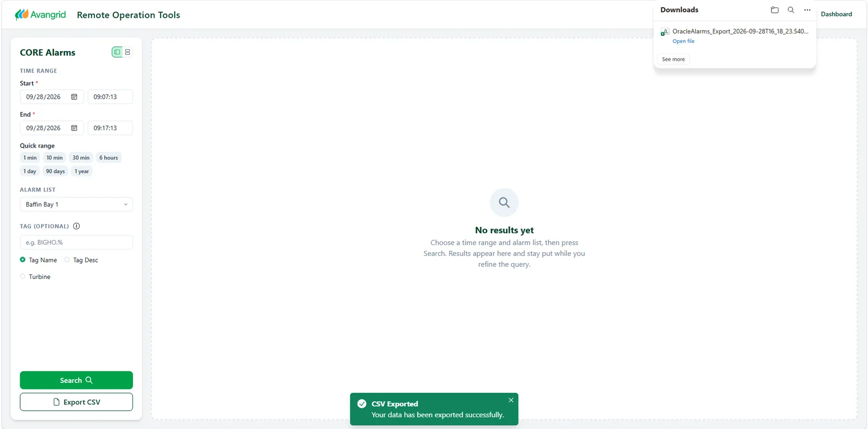Screen dimensions: 868x429
Task: Open the Start date calendar picker
Action: [x=74, y=97]
